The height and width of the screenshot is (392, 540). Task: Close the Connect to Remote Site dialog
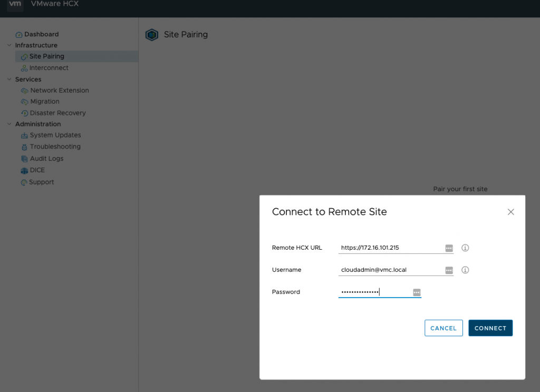tap(510, 212)
